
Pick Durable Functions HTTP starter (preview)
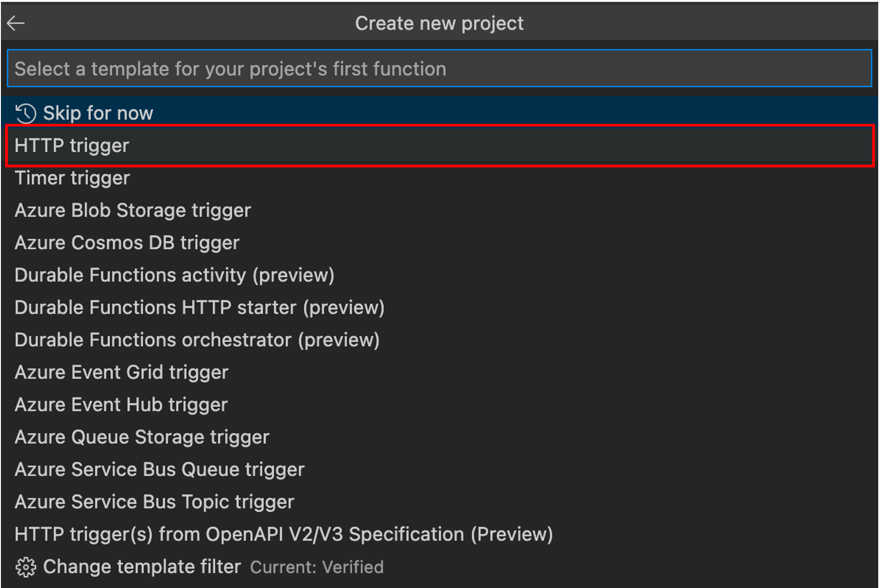199,308
